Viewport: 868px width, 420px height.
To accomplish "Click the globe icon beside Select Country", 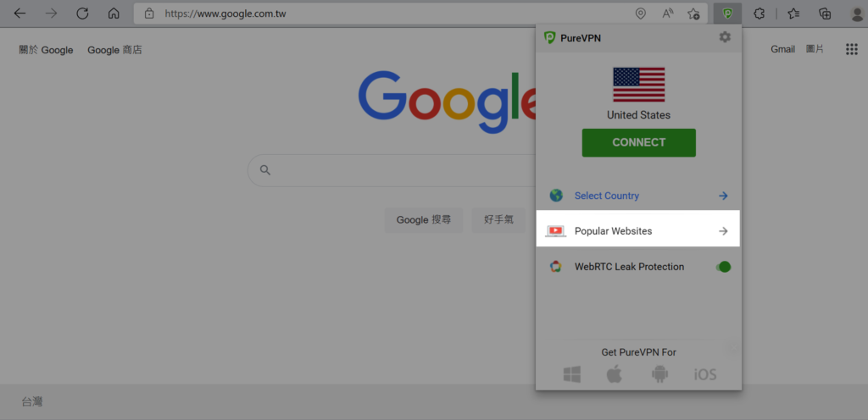I will pos(556,196).
